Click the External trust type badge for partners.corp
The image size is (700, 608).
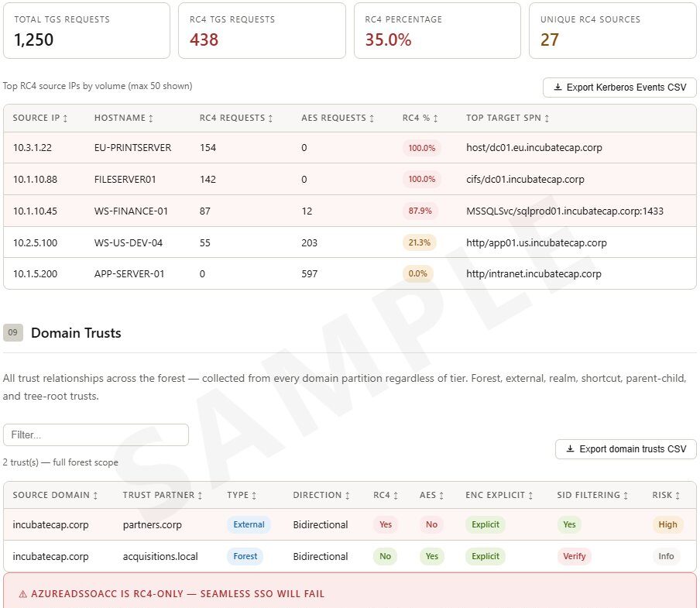(249, 524)
